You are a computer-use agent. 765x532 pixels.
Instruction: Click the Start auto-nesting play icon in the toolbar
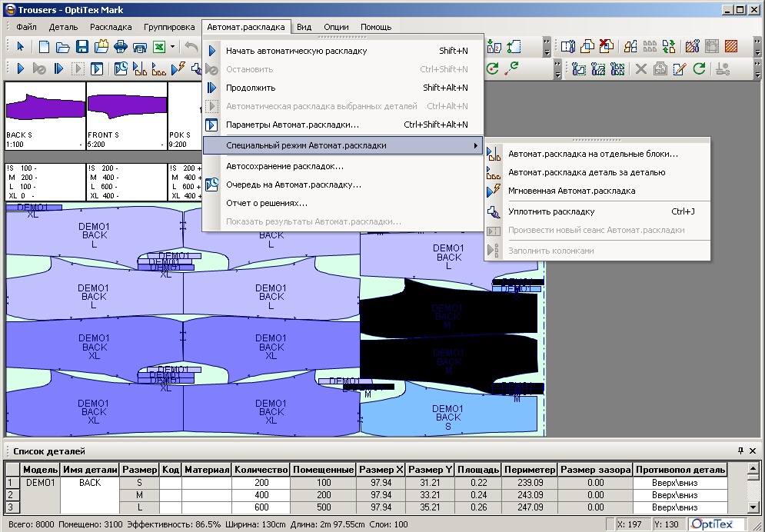coord(22,69)
